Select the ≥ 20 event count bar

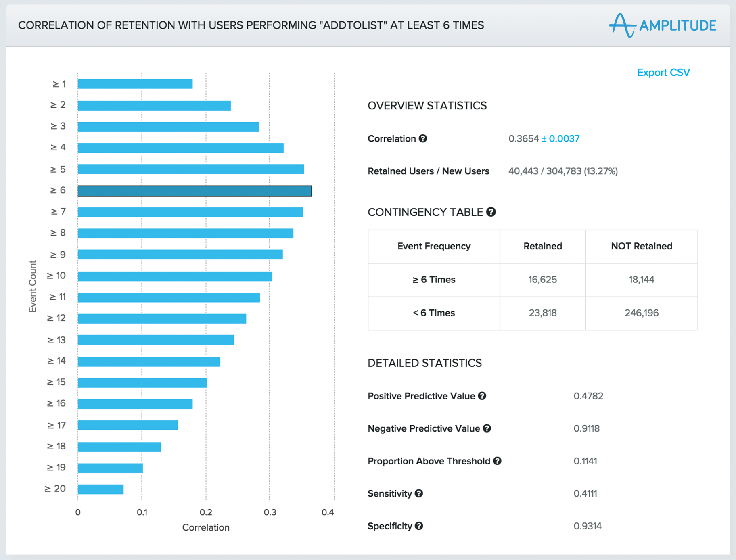pos(100,489)
